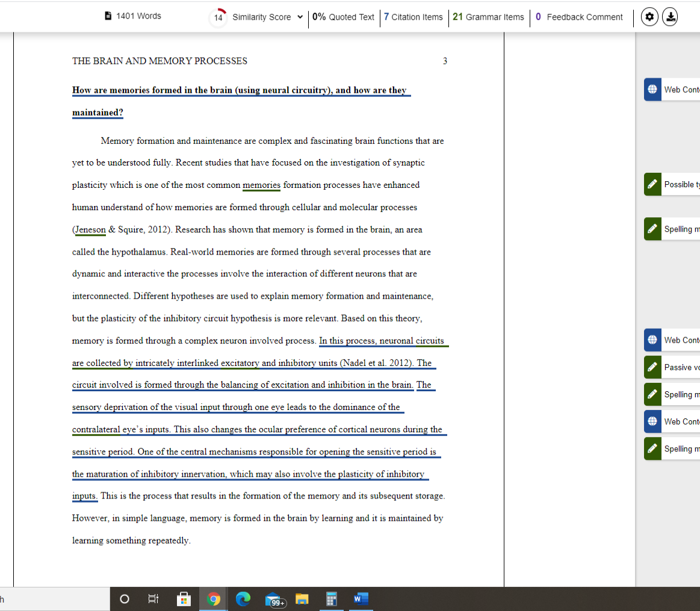Click the taskbar search box
The width and height of the screenshot is (700, 611).
(54, 599)
